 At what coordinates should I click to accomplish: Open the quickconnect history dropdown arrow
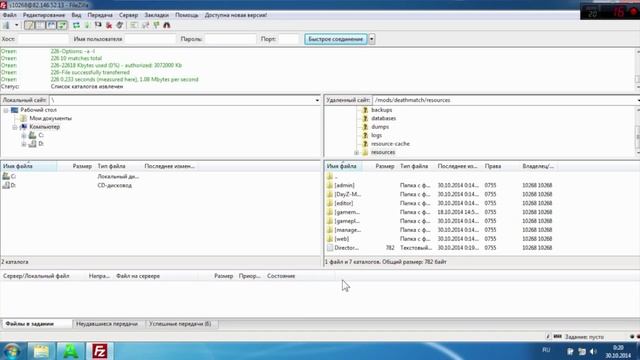[x=372, y=39]
